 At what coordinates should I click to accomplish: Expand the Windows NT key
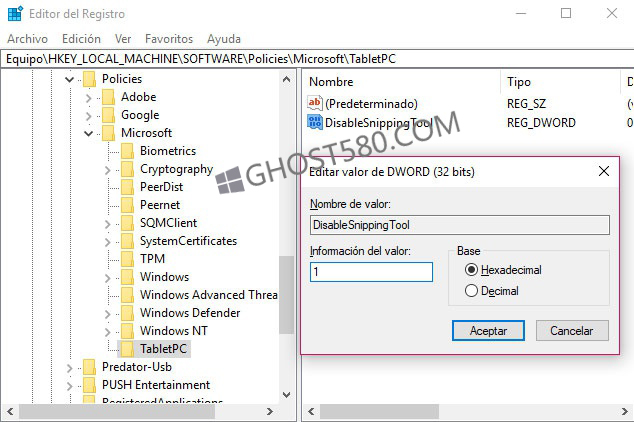tap(108, 331)
